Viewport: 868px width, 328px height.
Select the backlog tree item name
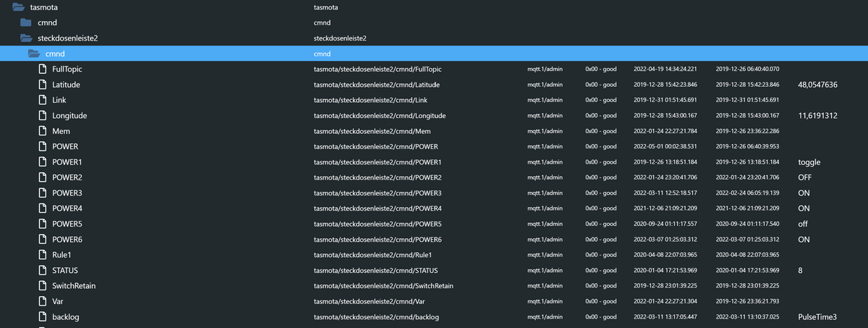(66, 317)
